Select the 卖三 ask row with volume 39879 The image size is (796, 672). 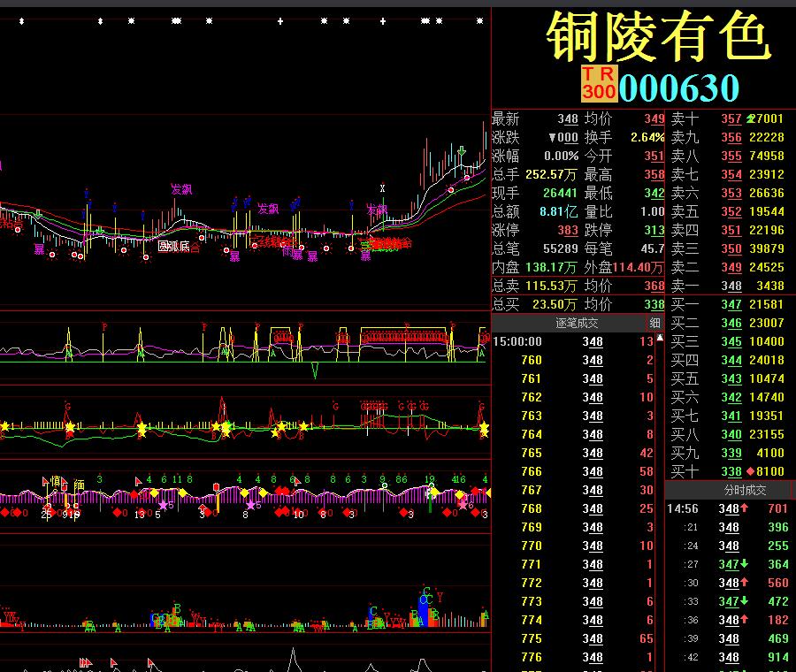[x=728, y=248]
